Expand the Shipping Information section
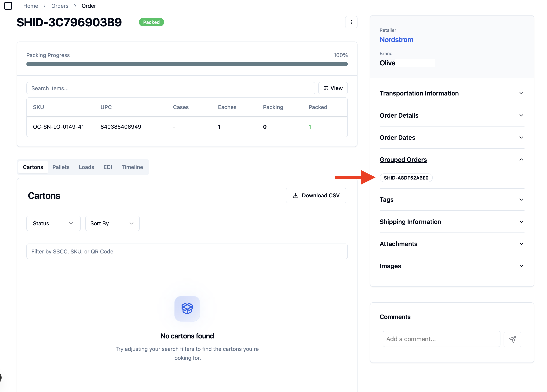This screenshot has width=547, height=392. 452,222
